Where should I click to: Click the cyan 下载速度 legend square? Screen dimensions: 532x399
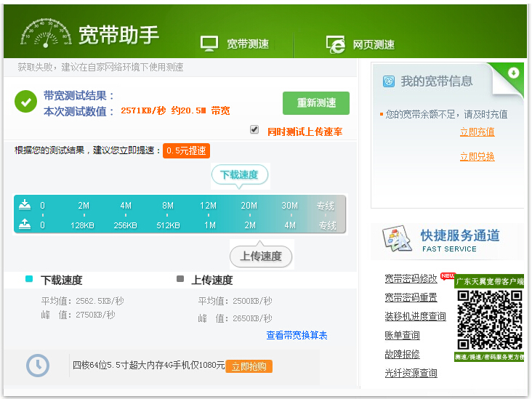click(x=29, y=279)
